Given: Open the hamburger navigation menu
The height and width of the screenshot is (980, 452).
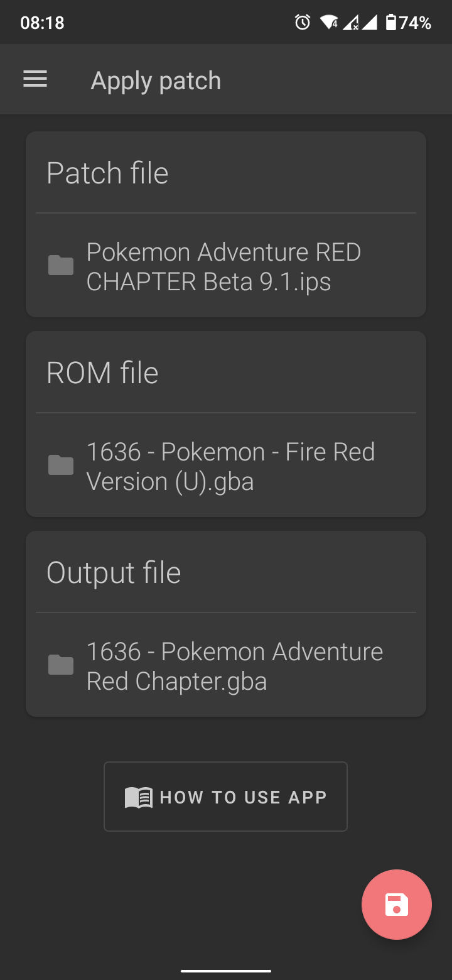Looking at the screenshot, I should pyautogui.click(x=35, y=79).
